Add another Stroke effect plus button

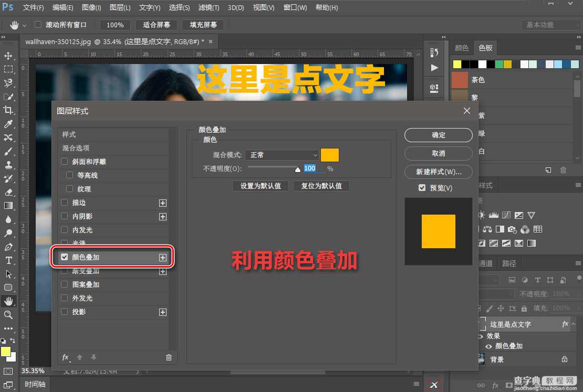163,203
